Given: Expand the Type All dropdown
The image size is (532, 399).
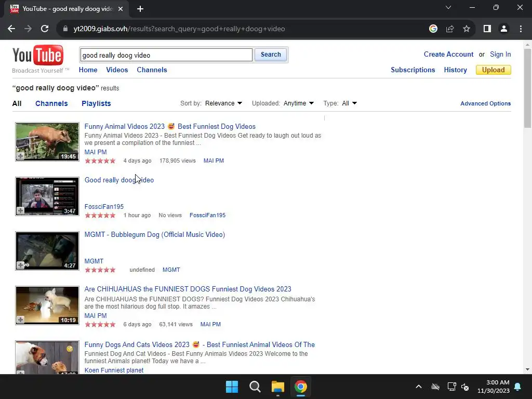Looking at the screenshot, I should (349, 103).
